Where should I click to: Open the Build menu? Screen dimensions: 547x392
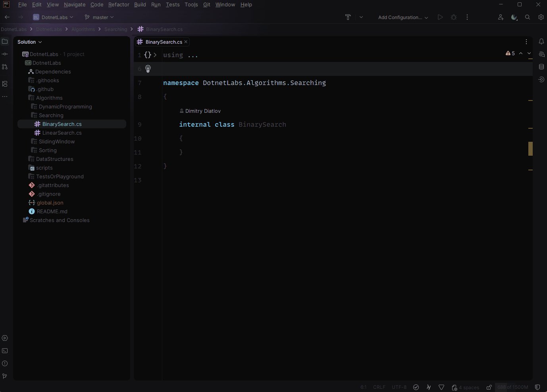click(140, 4)
